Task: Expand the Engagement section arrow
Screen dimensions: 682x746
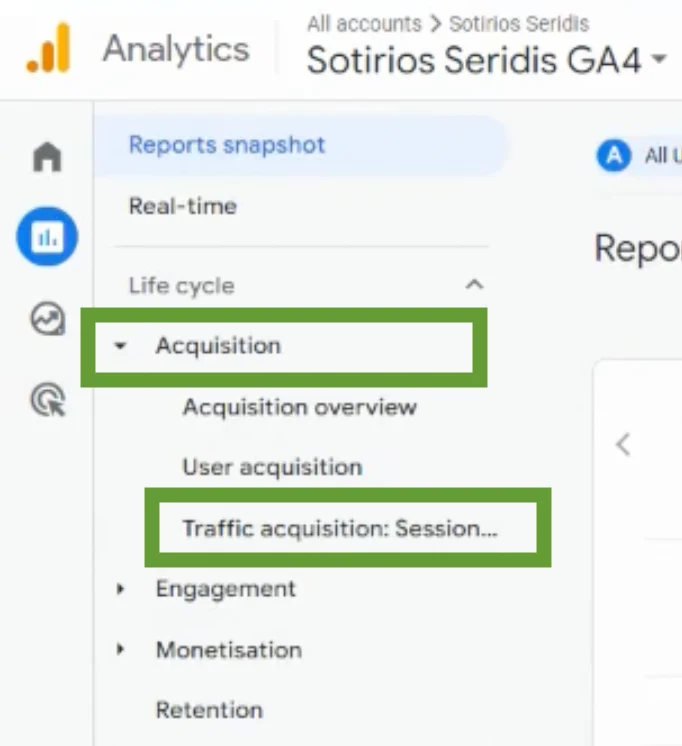Action: click(120, 589)
